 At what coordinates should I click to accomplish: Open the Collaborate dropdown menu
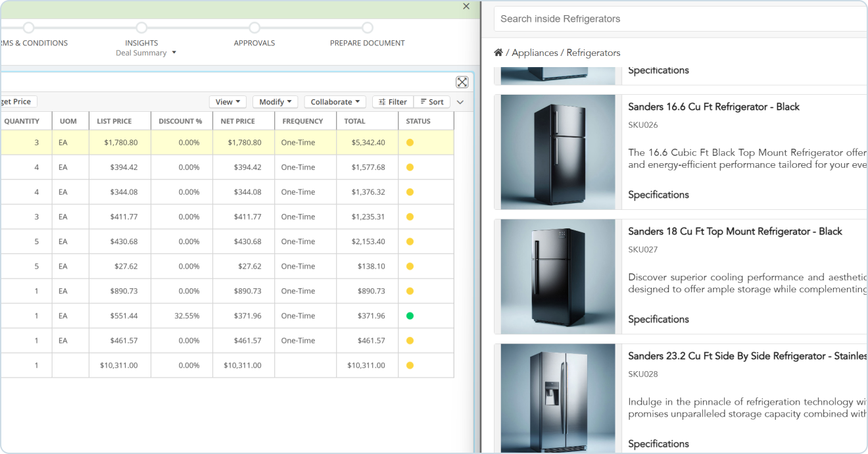pyautogui.click(x=335, y=102)
